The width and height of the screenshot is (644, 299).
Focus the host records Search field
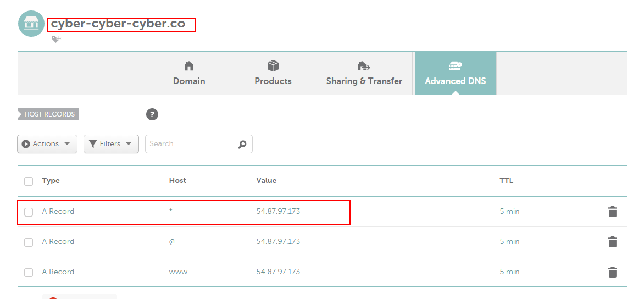point(191,144)
